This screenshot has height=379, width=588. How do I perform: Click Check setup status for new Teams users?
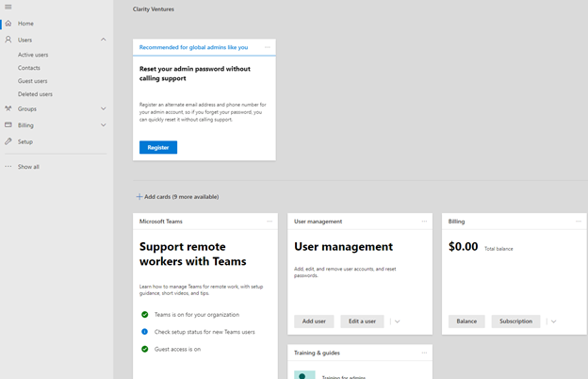[204, 332]
